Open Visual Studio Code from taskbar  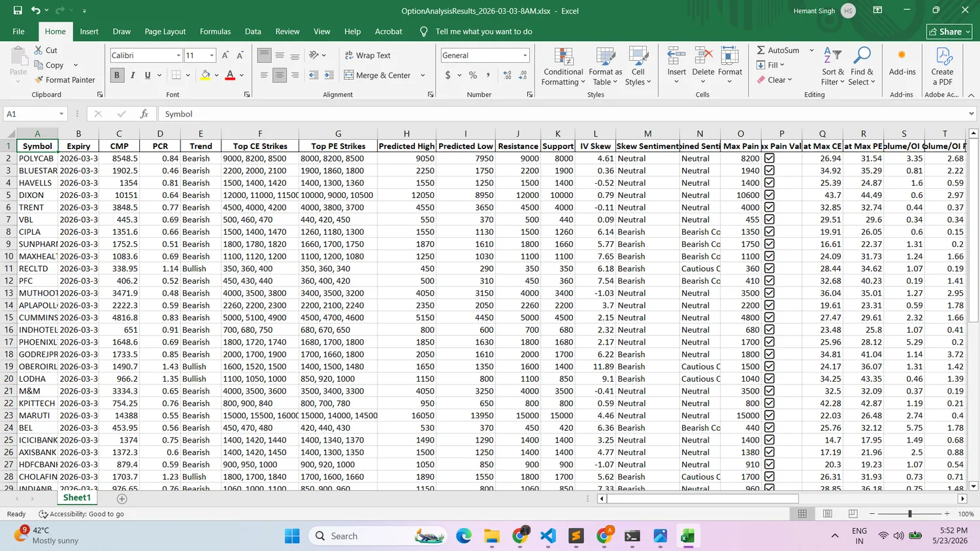[x=548, y=536]
